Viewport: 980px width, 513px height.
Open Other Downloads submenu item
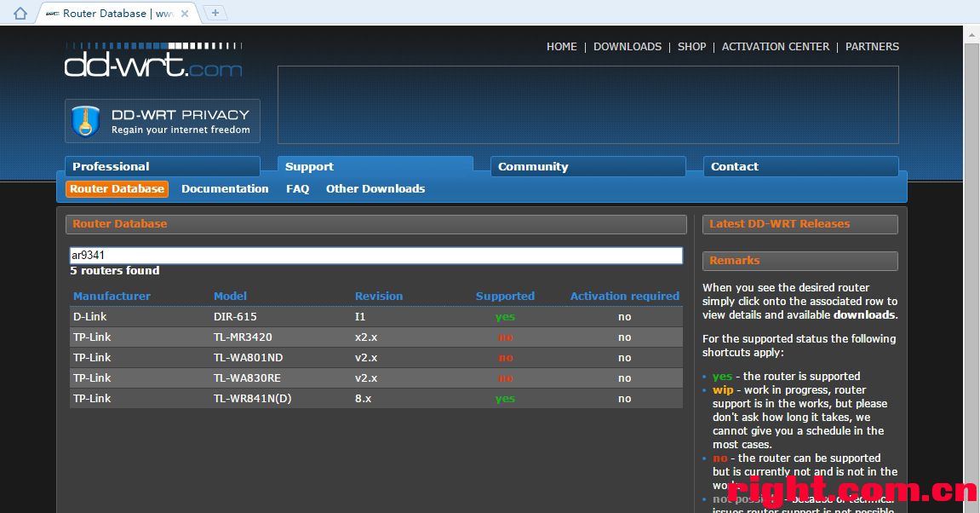point(375,189)
